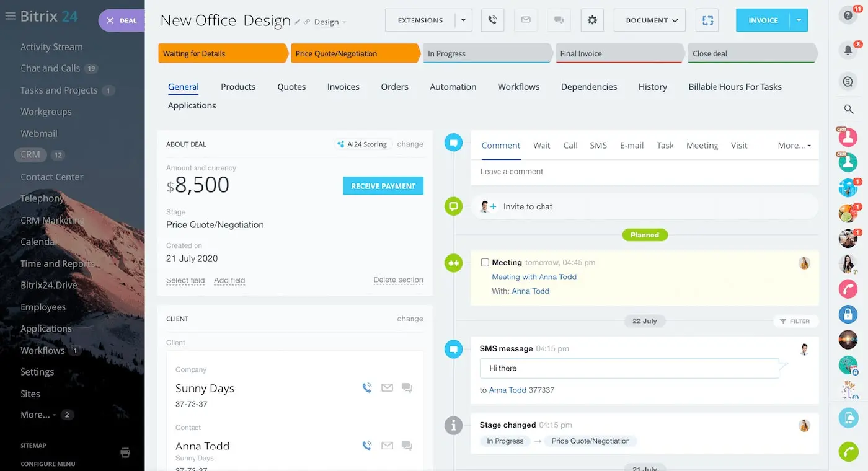This screenshot has width=868, height=471.
Task: Switch to the Products tab
Action: coord(238,87)
